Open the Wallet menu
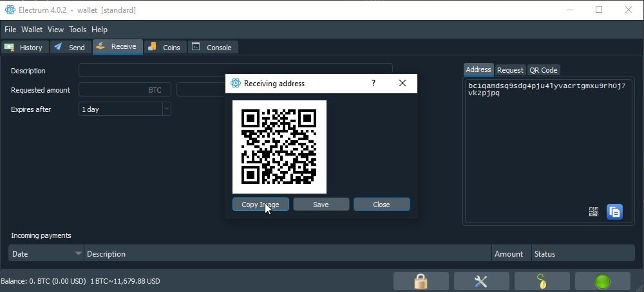This screenshot has height=292, width=644. pyautogui.click(x=32, y=30)
